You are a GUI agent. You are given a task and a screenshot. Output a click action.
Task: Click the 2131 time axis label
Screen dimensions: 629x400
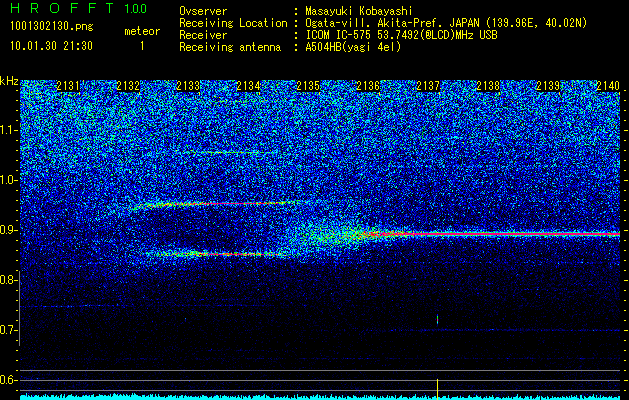tap(68, 85)
